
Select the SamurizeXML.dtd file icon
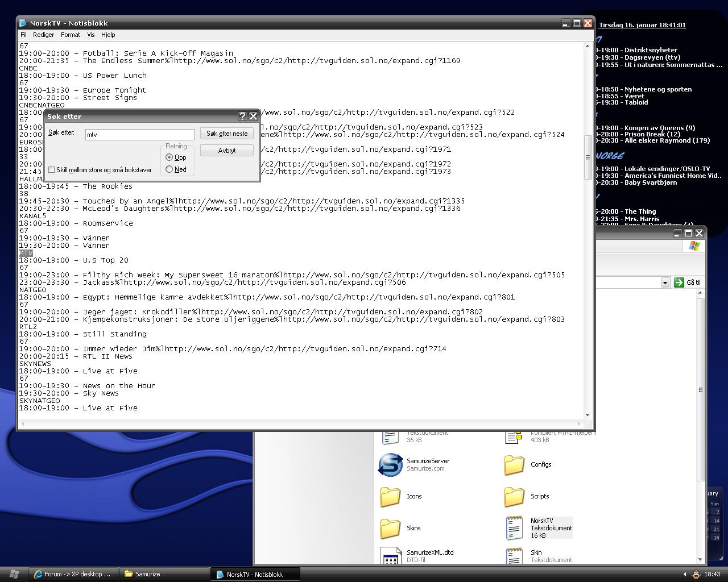[391, 556]
